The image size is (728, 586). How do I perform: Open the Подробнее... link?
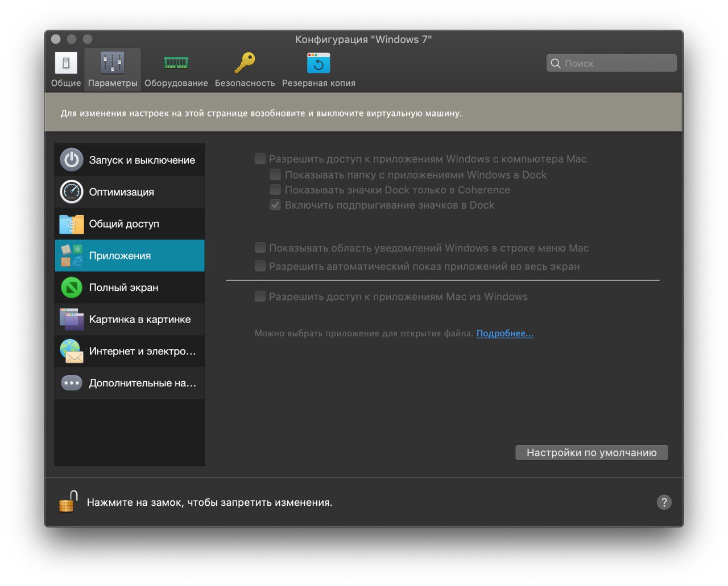tap(505, 333)
